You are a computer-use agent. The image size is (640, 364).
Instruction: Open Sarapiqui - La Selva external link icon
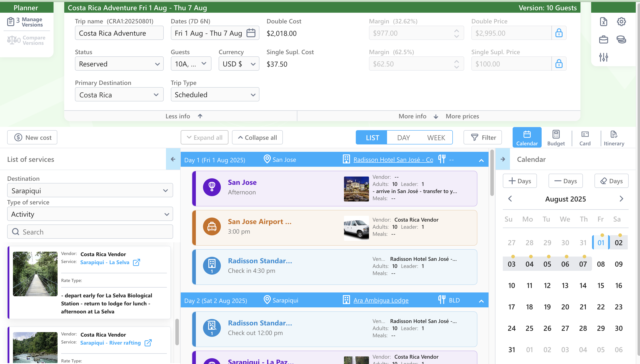136,262
